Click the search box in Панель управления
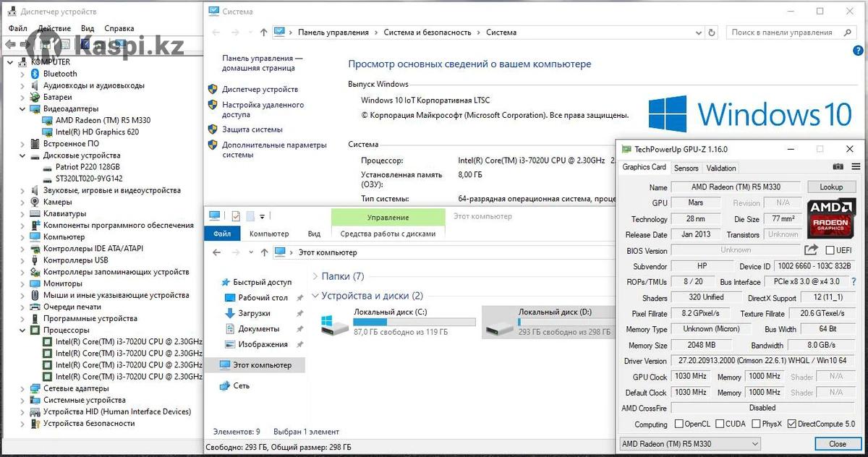This screenshot has height=457, width=868. (788, 33)
